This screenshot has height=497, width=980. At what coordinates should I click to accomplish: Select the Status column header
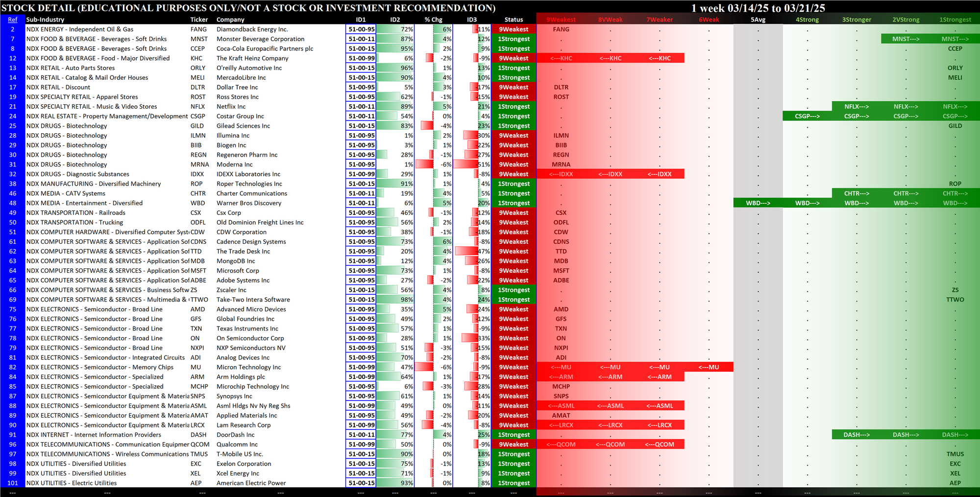(514, 20)
